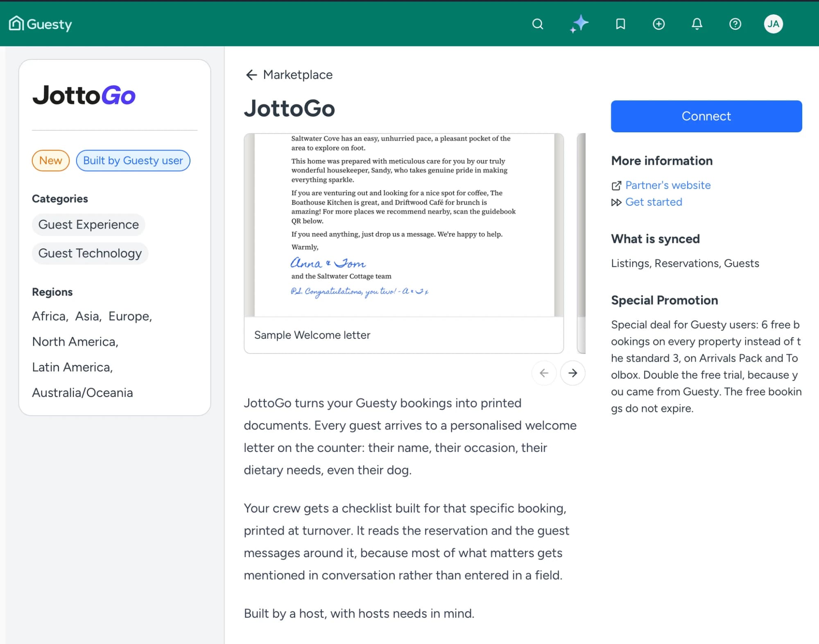Click the Australia/Oceania region text
The width and height of the screenshot is (819, 644).
pyautogui.click(x=82, y=392)
